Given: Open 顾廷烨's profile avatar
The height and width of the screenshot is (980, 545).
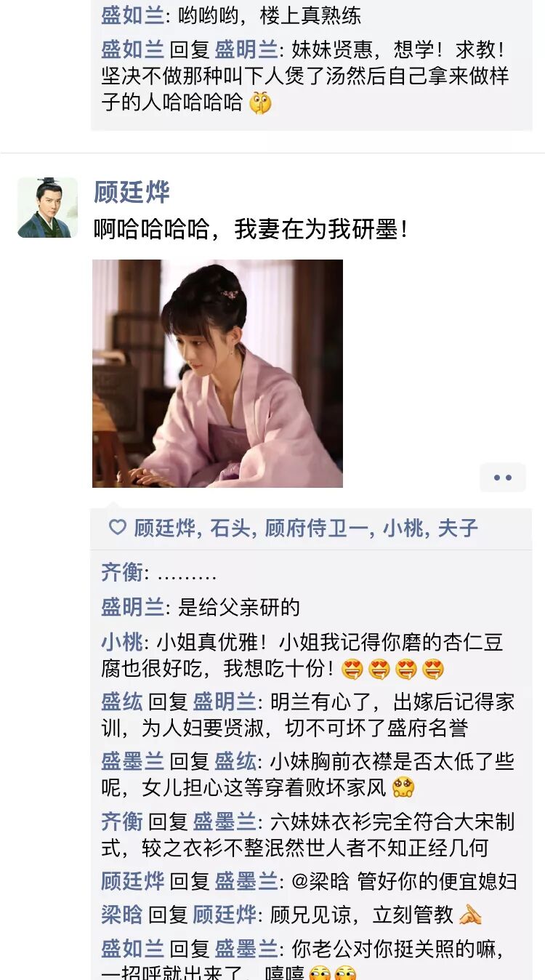Looking at the screenshot, I should (47, 207).
